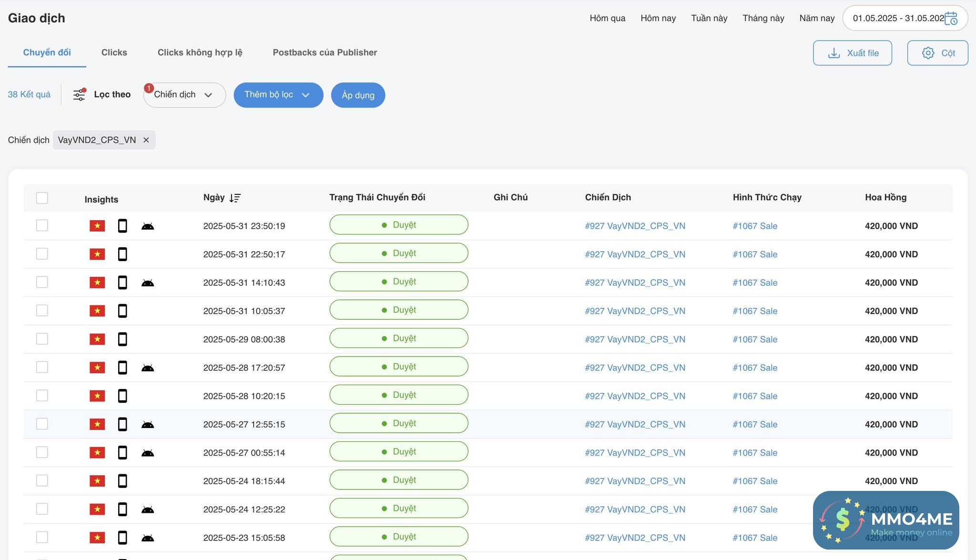Open the #1067 Sale link in the first row
The width and height of the screenshot is (976, 560).
click(x=755, y=226)
